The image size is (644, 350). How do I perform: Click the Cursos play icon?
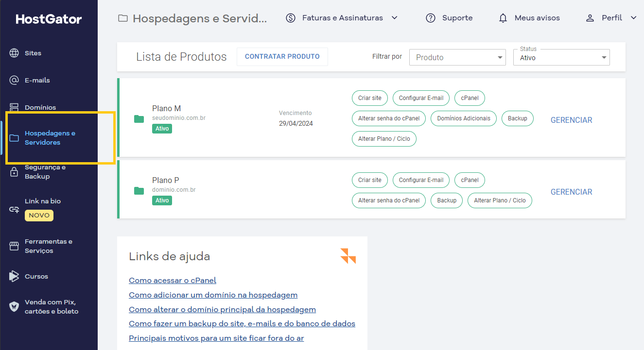tap(14, 276)
